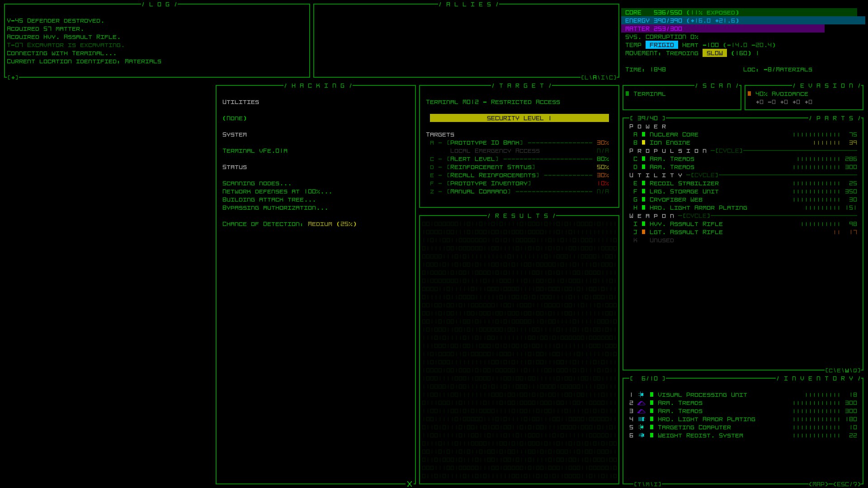Select the unused weapon slot K
Screen dimensions: 868x488
pyautogui.click(x=654, y=240)
